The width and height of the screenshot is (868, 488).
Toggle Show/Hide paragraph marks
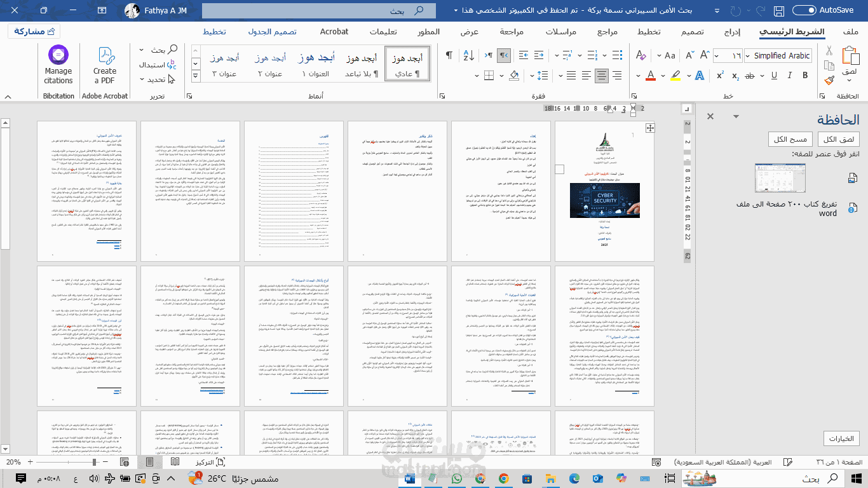449,55
